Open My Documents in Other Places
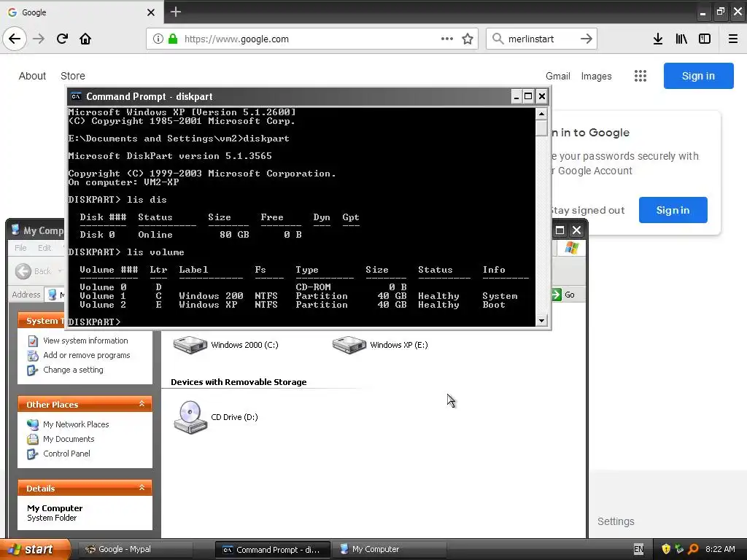This screenshot has height=560, width=747. [69, 439]
